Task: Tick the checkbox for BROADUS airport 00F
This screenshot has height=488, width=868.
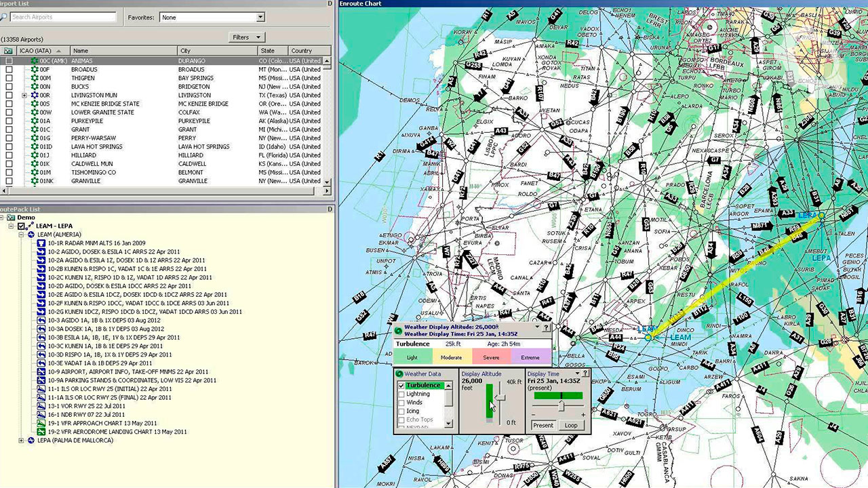Action: click(x=9, y=69)
